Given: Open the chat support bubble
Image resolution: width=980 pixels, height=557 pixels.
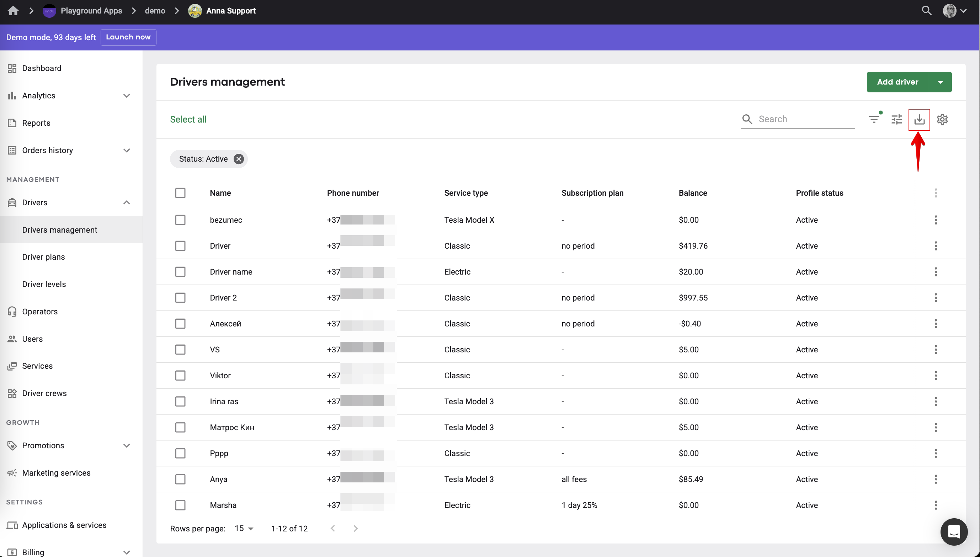Looking at the screenshot, I should [954, 531].
